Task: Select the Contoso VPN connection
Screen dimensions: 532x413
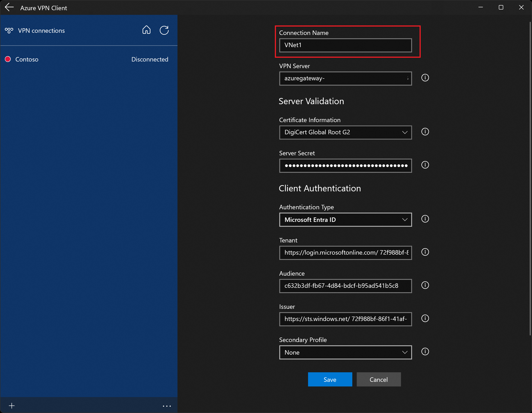Action: pyautogui.click(x=27, y=60)
